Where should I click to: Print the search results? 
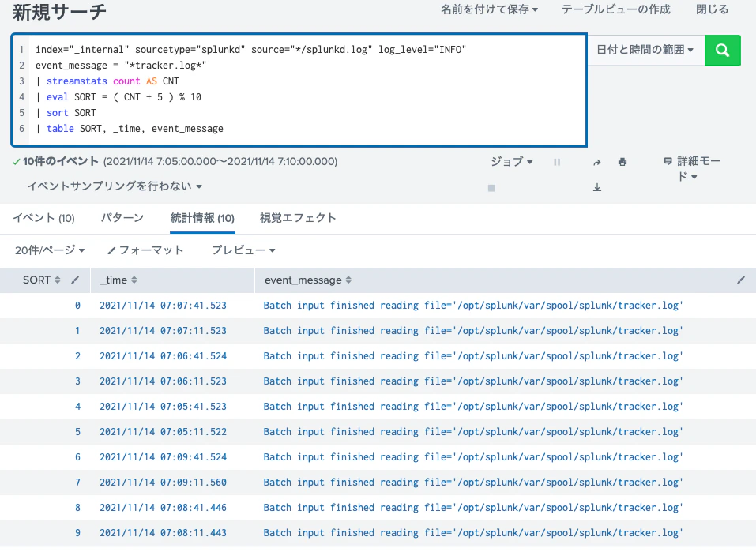coord(622,162)
